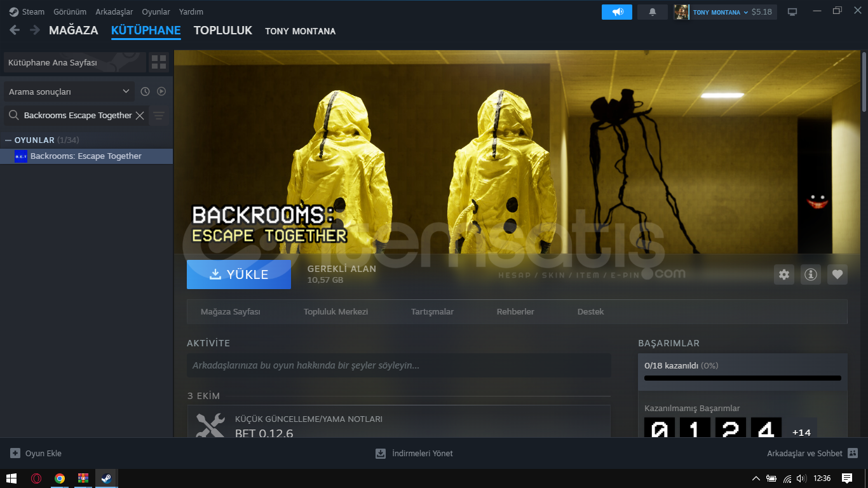Image resolution: width=868 pixels, height=488 pixels.
Task: Click the achievement icon showing 4
Action: (766, 428)
